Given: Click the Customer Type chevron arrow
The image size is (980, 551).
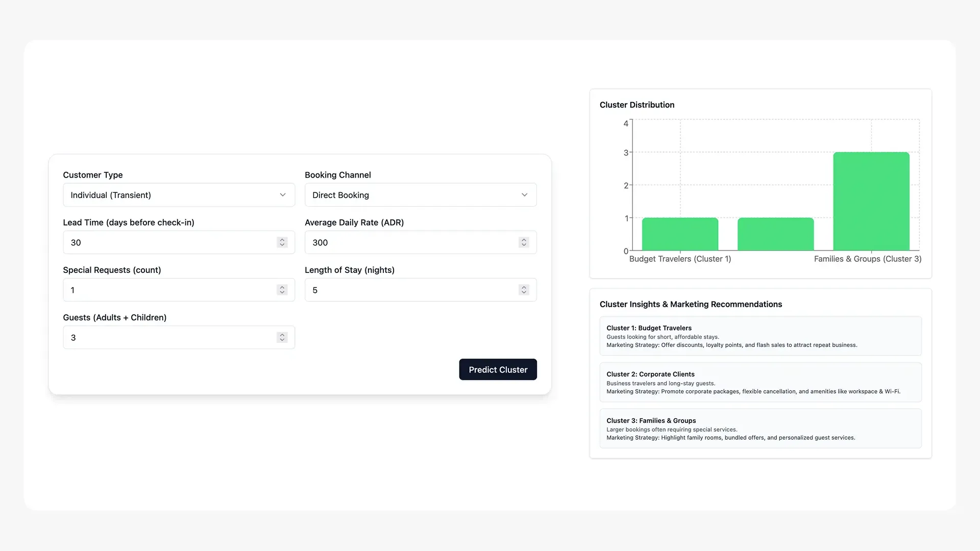Looking at the screenshot, I should coord(283,195).
